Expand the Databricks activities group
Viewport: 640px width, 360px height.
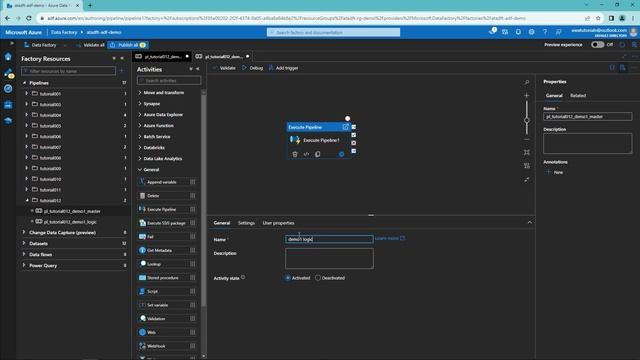(x=140, y=147)
